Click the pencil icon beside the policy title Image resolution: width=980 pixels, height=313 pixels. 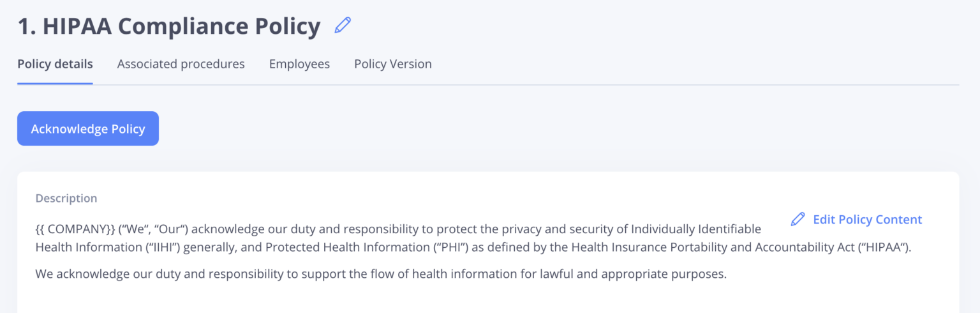click(343, 26)
